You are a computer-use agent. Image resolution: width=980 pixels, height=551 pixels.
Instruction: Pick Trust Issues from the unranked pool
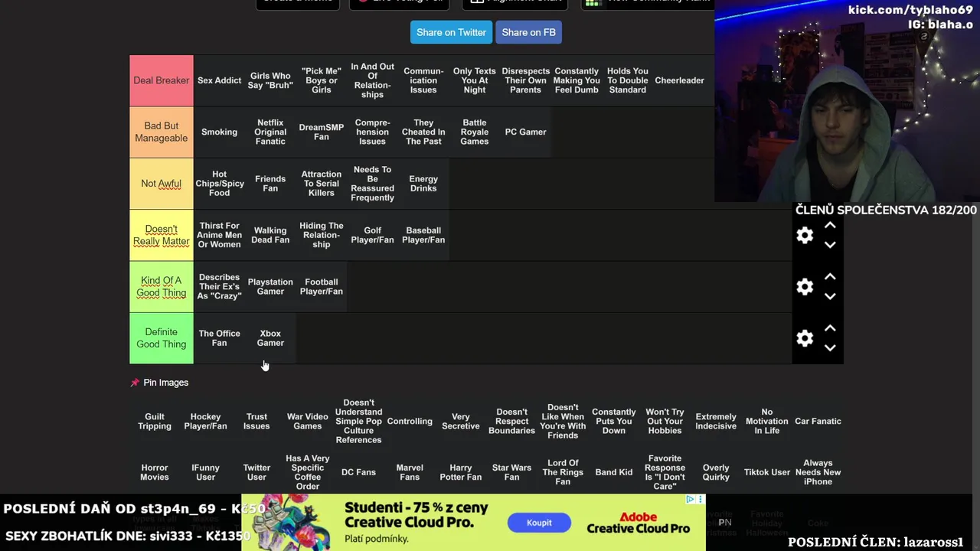coord(256,421)
